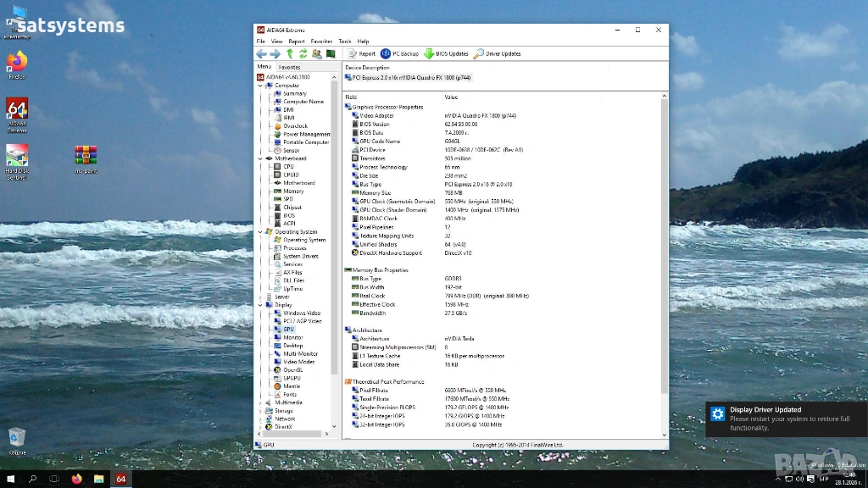Screen dimensions: 868x488
Task: Open Driver Updates with magnifier icon
Action: click(497, 53)
